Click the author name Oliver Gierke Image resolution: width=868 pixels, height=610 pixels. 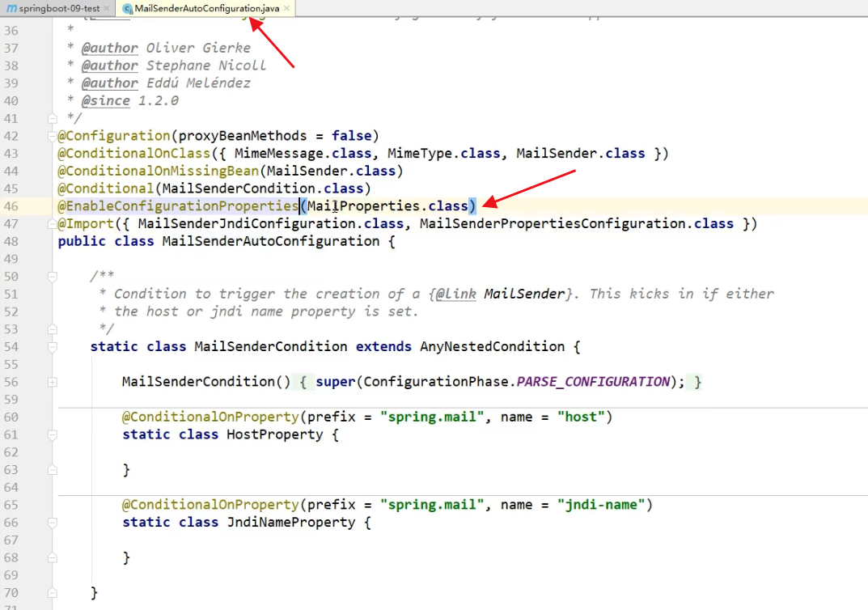pos(198,49)
